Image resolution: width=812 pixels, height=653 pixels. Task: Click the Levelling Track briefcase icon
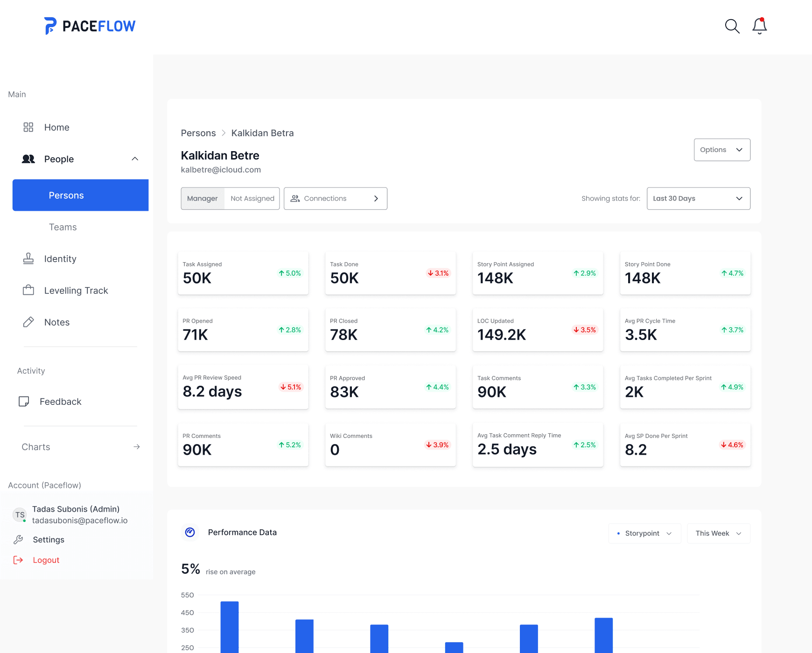click(x=28, y=291)
